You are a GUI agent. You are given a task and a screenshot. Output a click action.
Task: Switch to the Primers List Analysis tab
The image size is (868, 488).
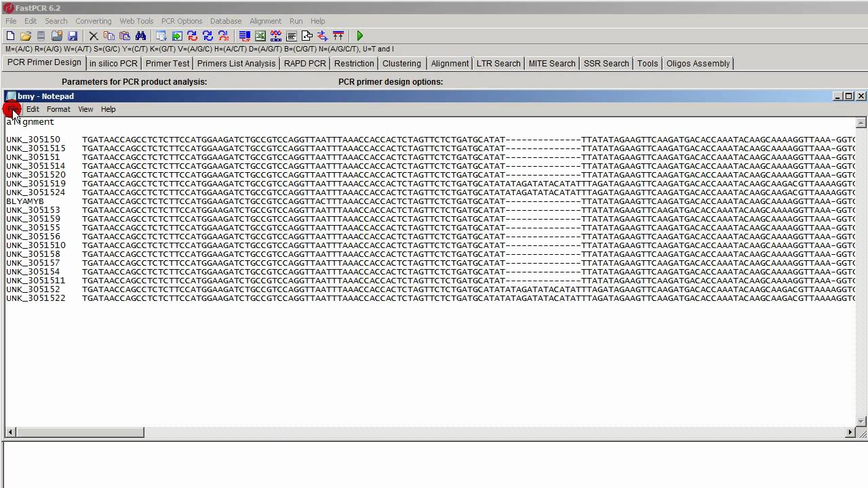(x=236, y=63)
